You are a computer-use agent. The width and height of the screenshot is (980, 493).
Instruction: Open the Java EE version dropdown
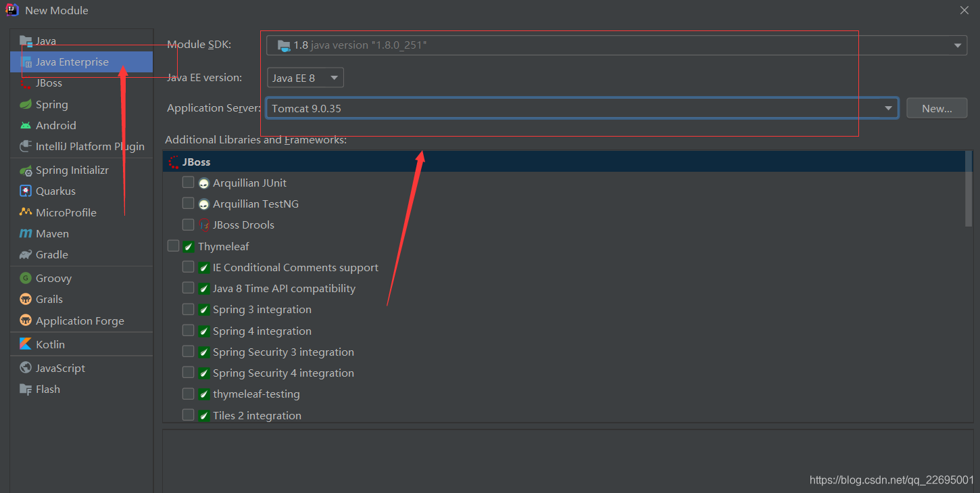point(305,78)
